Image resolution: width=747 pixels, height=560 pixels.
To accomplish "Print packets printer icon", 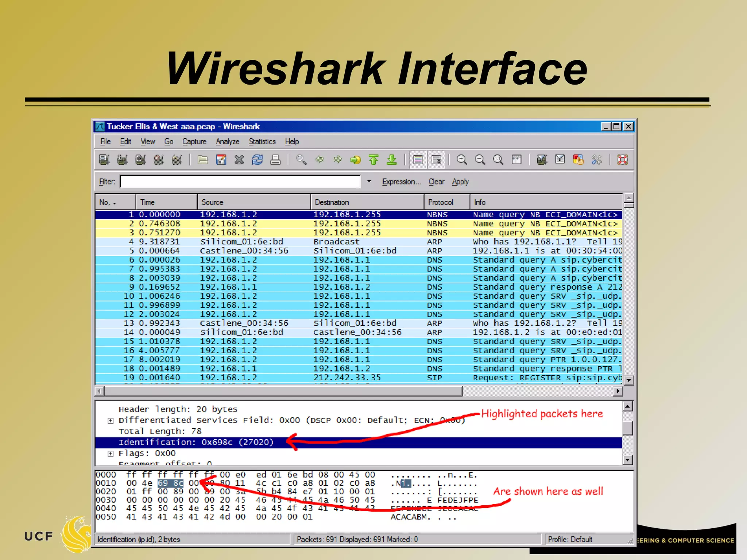I will click(x=276, y=160).
